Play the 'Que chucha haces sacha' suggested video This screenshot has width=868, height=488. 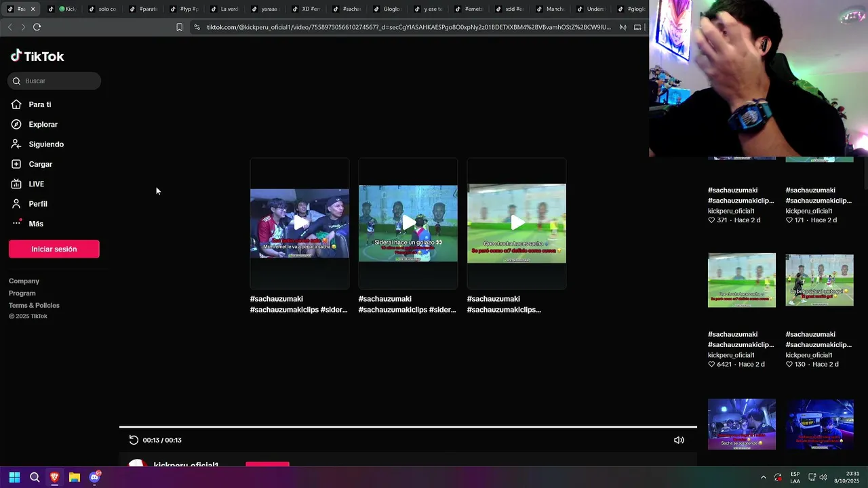[517, 223]
